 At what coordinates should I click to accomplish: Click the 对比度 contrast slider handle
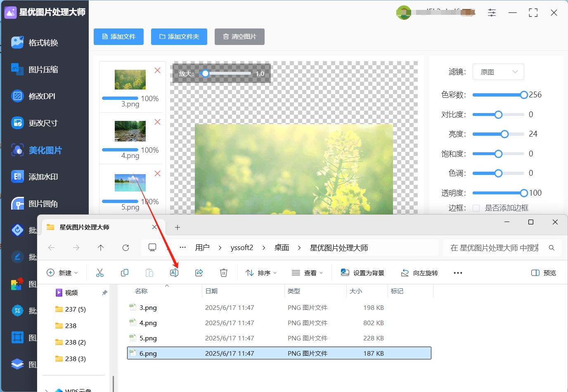coord(498,115)
